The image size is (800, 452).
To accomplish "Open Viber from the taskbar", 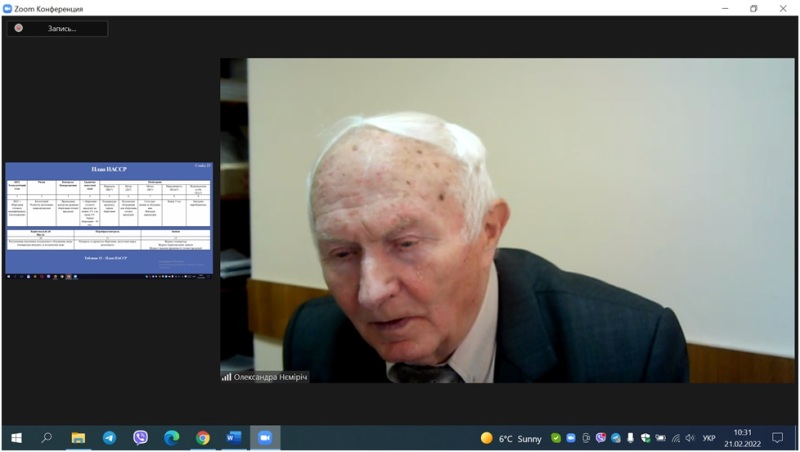I will [x=140, y=438].
